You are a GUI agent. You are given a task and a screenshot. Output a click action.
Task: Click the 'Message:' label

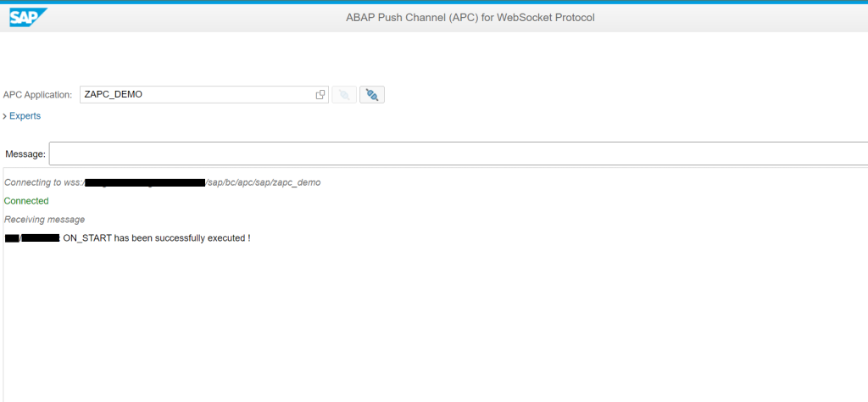tap(25, 154)
